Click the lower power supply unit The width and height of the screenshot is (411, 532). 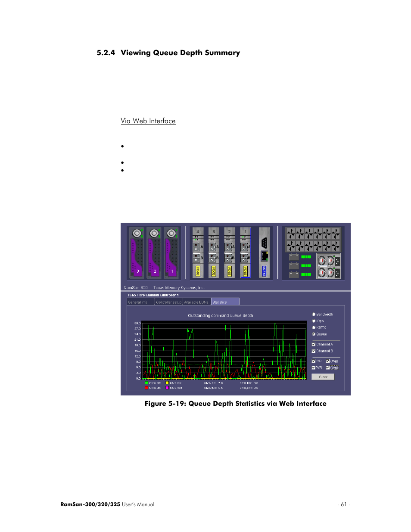point(329,273)
